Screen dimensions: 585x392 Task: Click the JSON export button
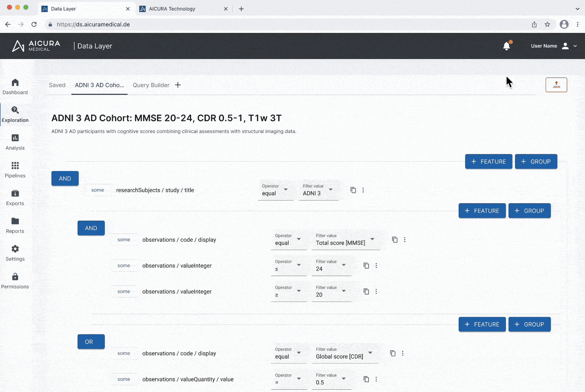coord(556,85)
